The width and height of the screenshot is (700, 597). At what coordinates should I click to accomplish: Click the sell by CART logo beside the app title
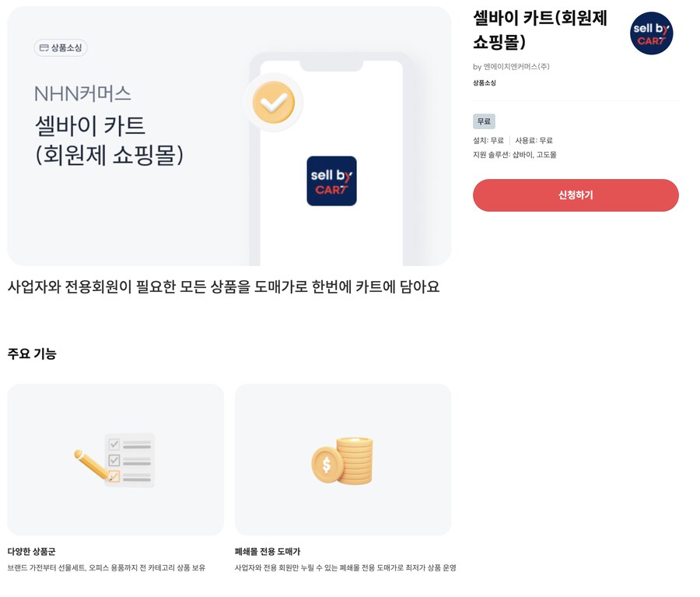(x=651, y=33)
